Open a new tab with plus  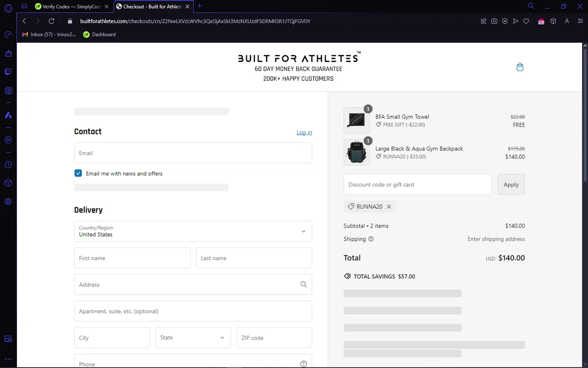click(x=200, y=6)
